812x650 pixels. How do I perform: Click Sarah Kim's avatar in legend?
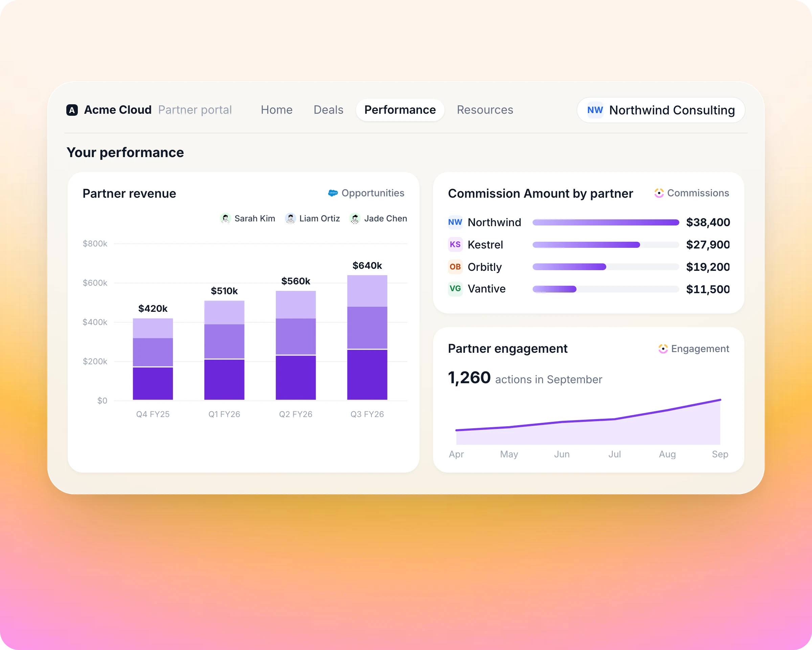[x=226, y=219]
